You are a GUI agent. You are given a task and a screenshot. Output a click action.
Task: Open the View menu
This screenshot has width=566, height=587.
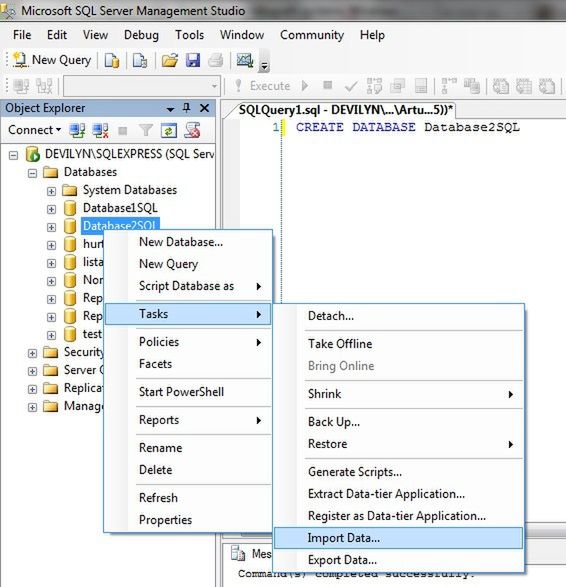(95, 35)
